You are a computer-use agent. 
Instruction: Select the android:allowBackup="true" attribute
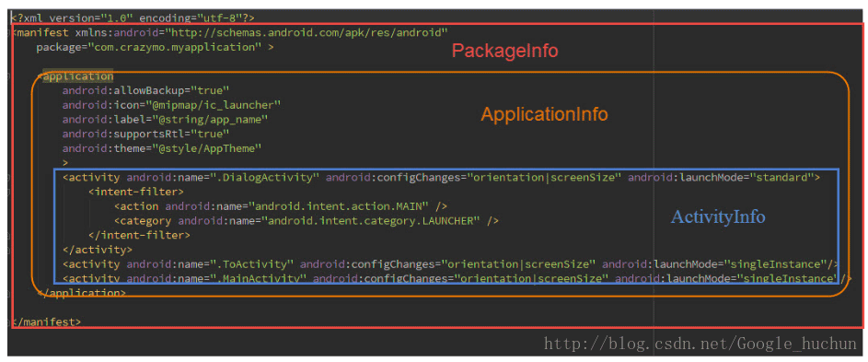click(x=145, y=90)
